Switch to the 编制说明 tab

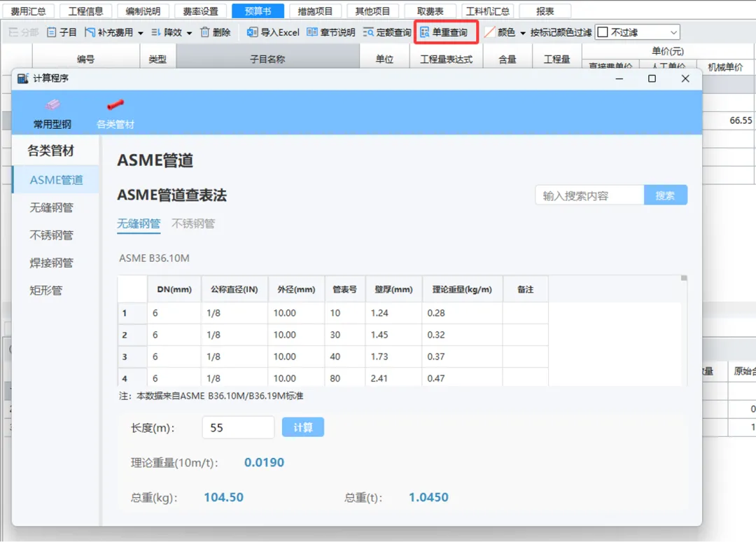143,11
